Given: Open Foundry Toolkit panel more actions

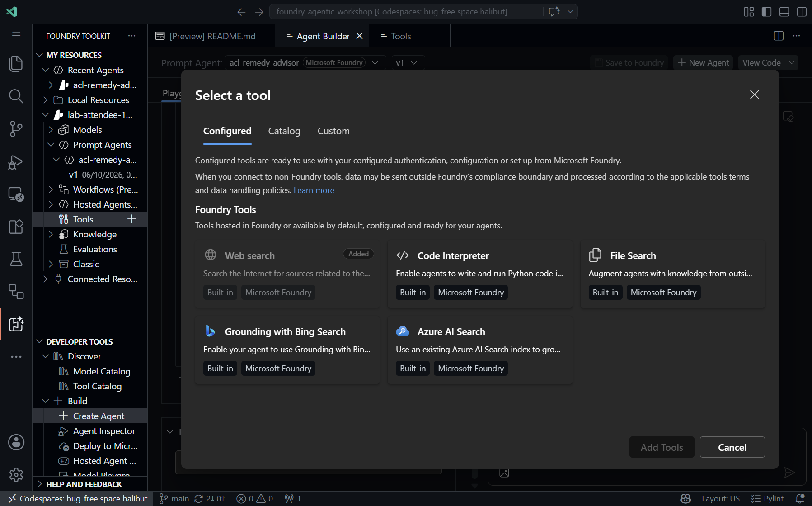Looking at the screenshot, I should coord(131,36).
